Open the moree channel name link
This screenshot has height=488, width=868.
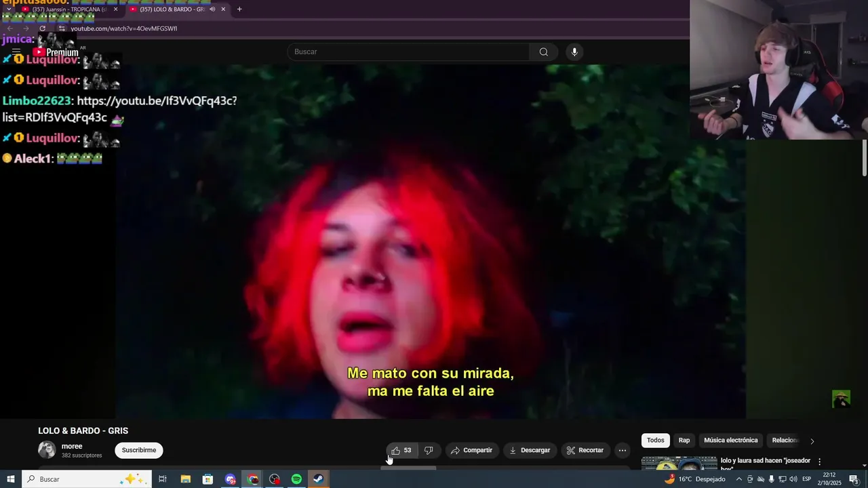point(72,446)
